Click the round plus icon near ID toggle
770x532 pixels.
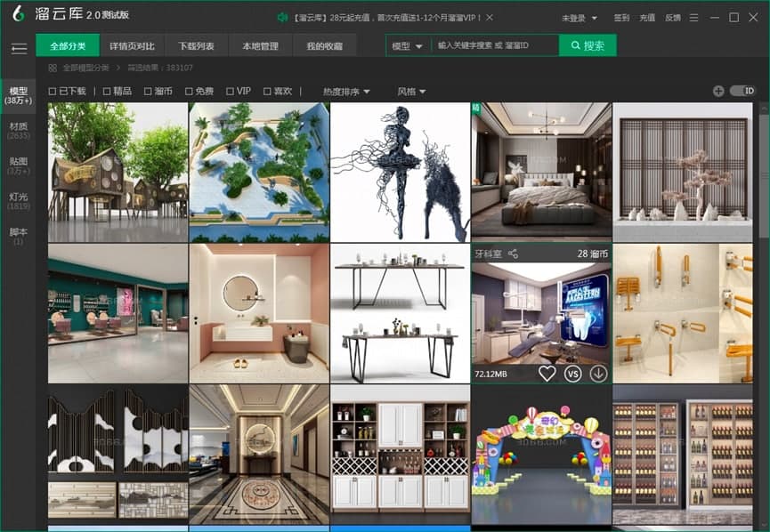(718, 91)
